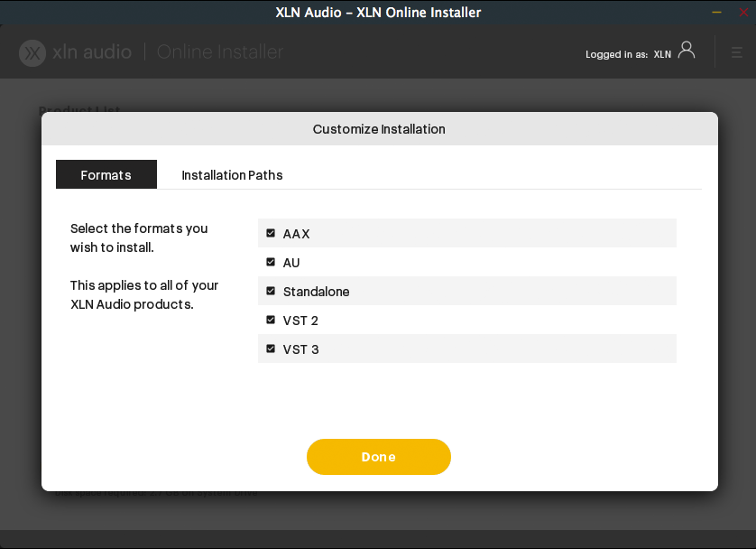
Task: Click the VST 3 format label
Action: coord(300,349)
